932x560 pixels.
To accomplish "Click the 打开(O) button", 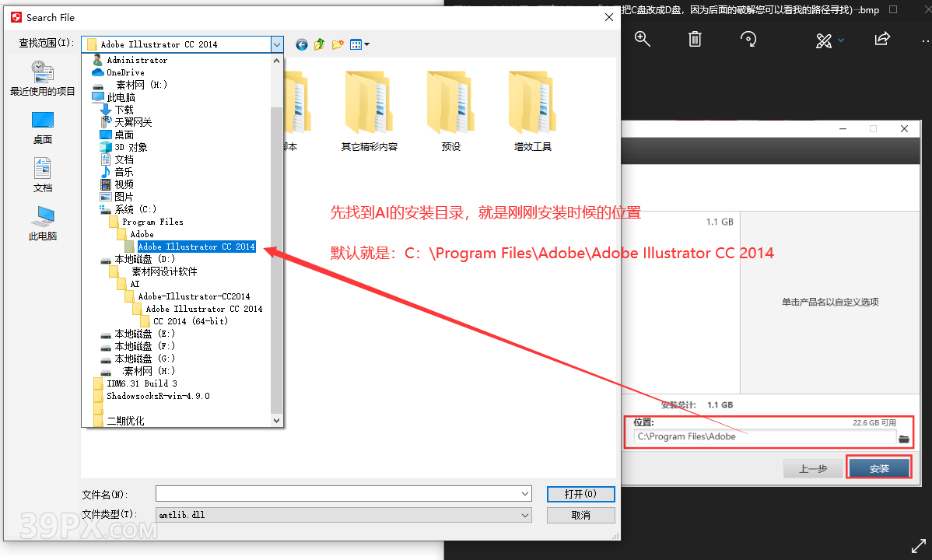I will [x=580, y=494].
